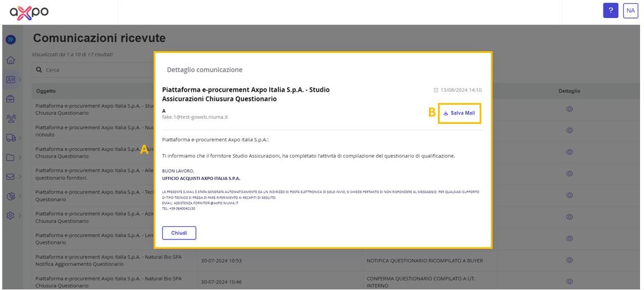Screen dimensions: 644x290
Task: Expand the truck submenu chevron
Action: (19, 138)
